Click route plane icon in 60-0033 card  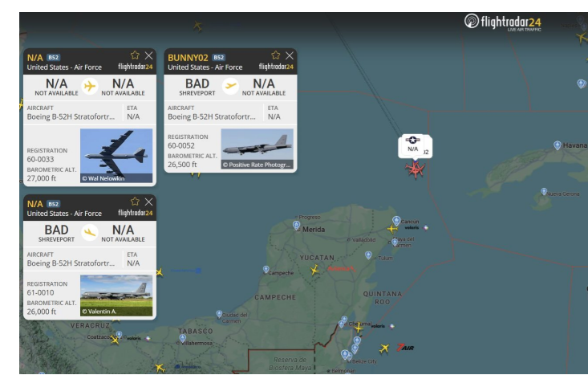click(90, 87)
